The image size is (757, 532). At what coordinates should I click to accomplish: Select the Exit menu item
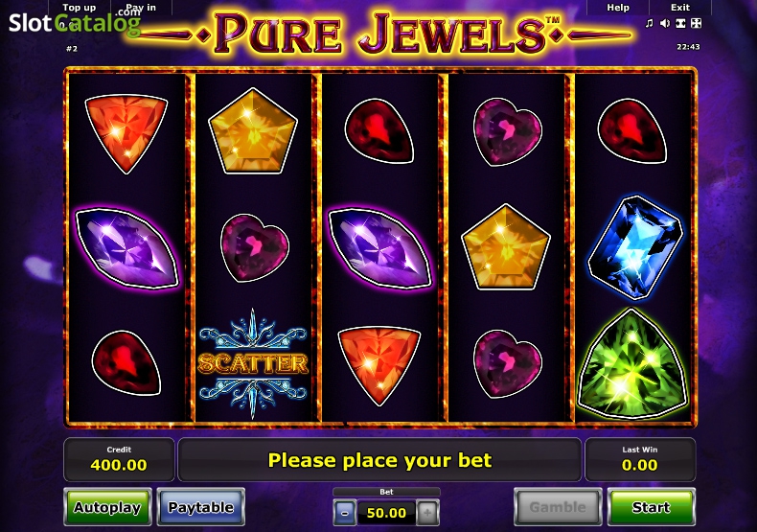pos(680,8)
